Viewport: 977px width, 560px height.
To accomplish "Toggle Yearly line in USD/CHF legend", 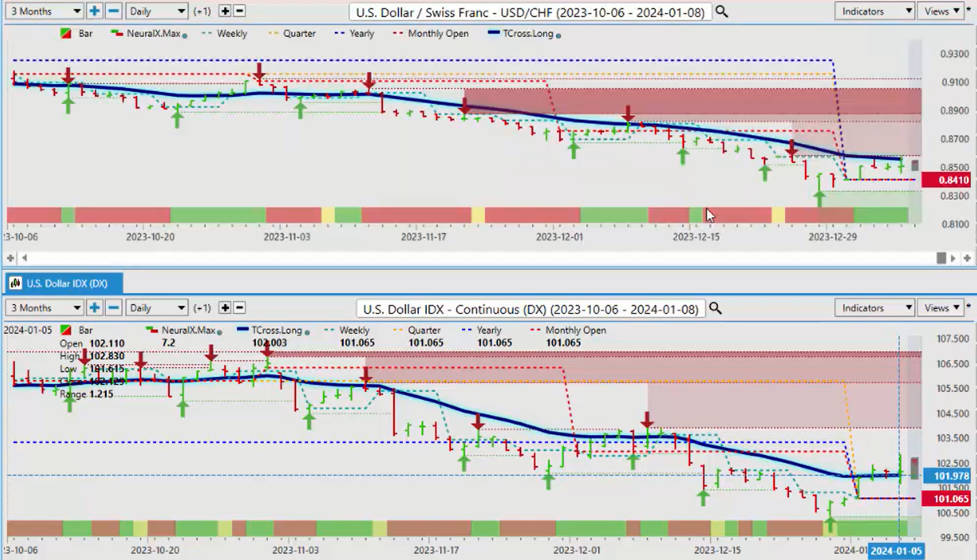I will [354, 33].
